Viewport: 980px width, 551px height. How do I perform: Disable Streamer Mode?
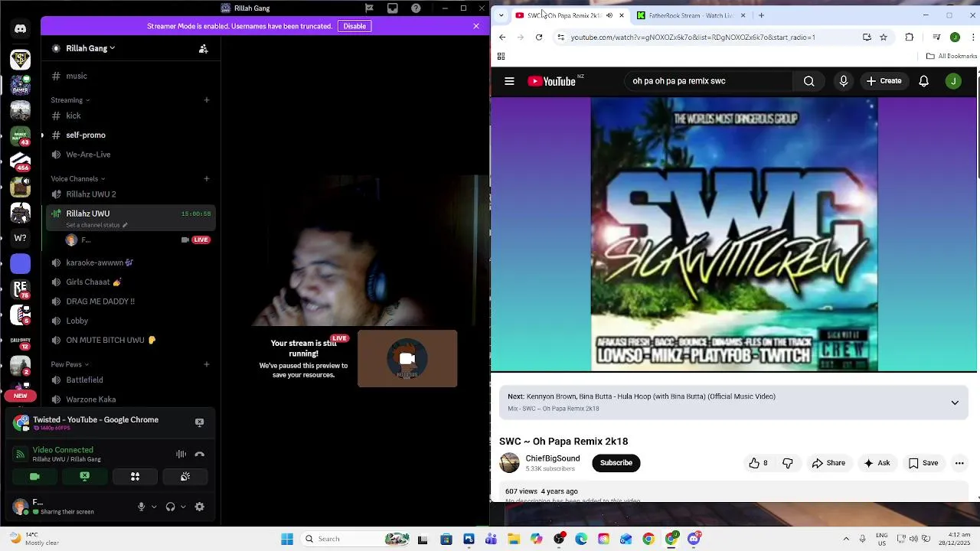[354, 26]
